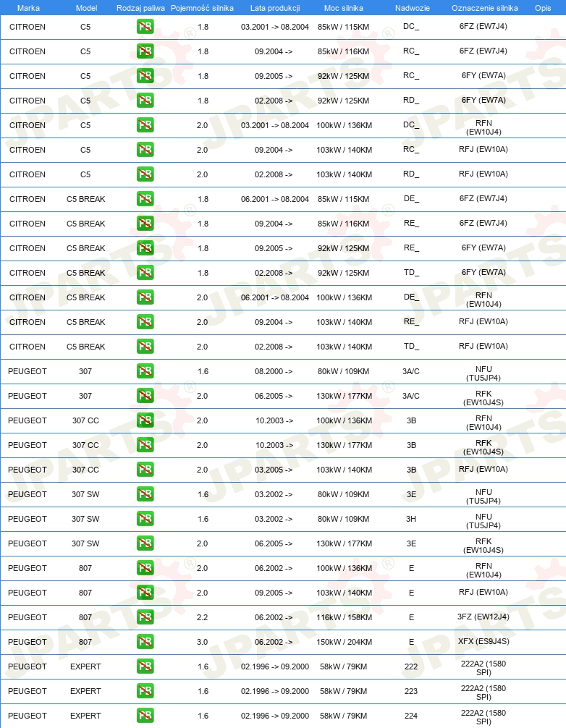This screenshot has height=728, width=566.
Task: Click the Model column header
Action: click(x=86, y=8)
